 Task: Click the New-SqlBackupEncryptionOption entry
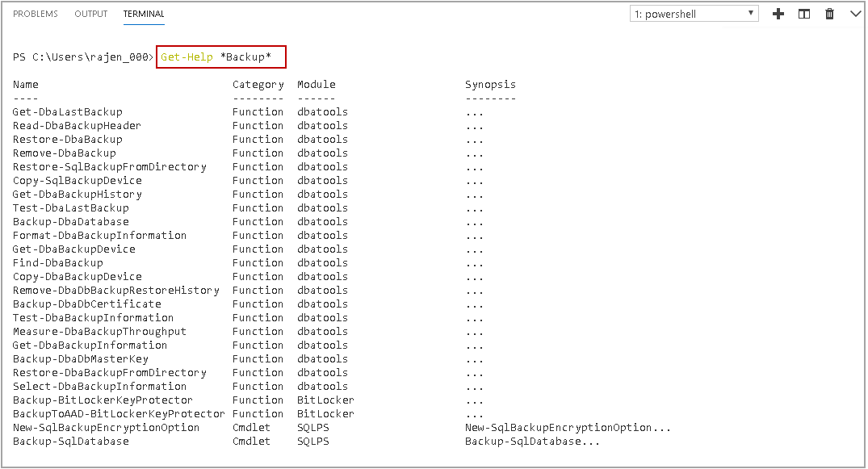pos(106,428)
